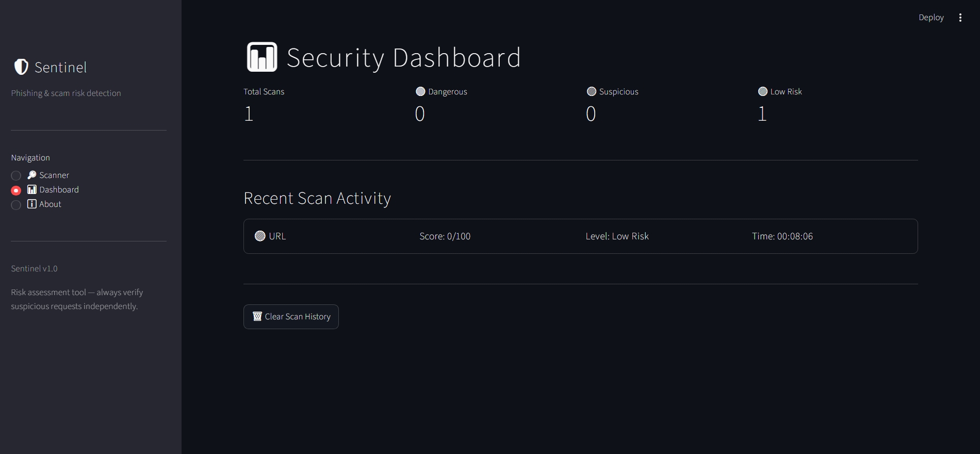The image size is (980, 454).
Task: Open the Dashboard navigation label
Action: coord(59,189)
